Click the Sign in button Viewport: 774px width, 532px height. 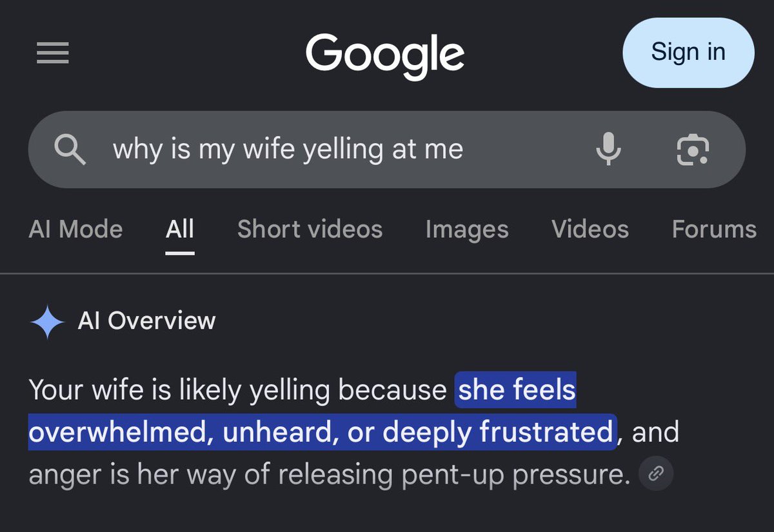[x=688, y=52]
